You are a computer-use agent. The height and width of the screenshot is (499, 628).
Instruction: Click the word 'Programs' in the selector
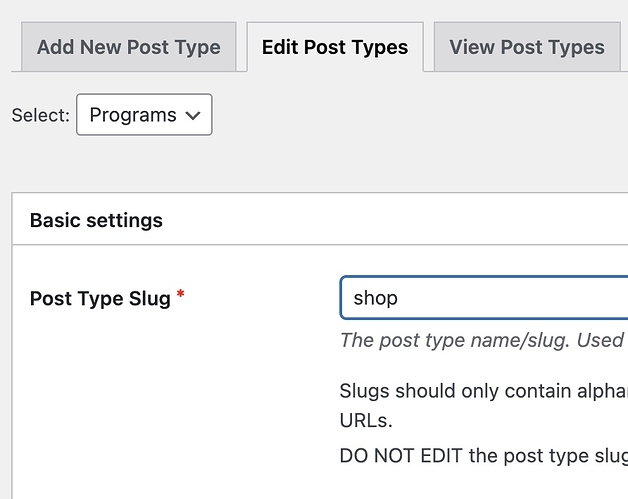pos(132,115)
